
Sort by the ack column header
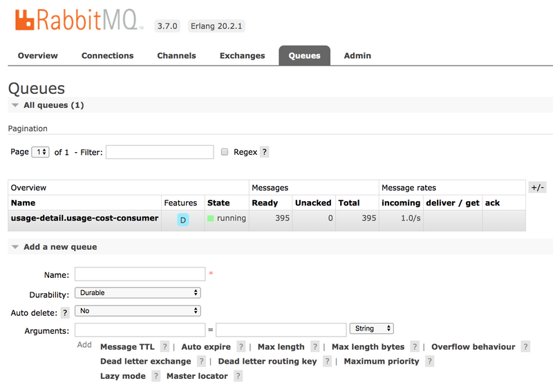coord(492,203)
